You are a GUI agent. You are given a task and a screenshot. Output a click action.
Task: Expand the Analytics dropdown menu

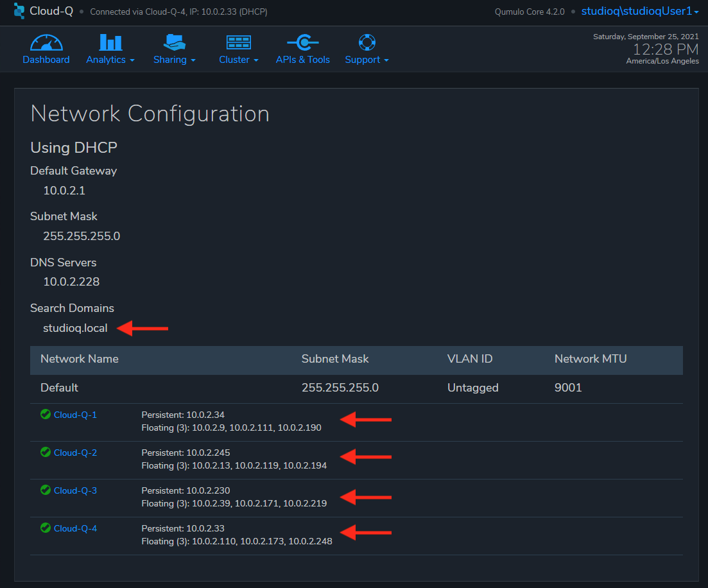110,60
